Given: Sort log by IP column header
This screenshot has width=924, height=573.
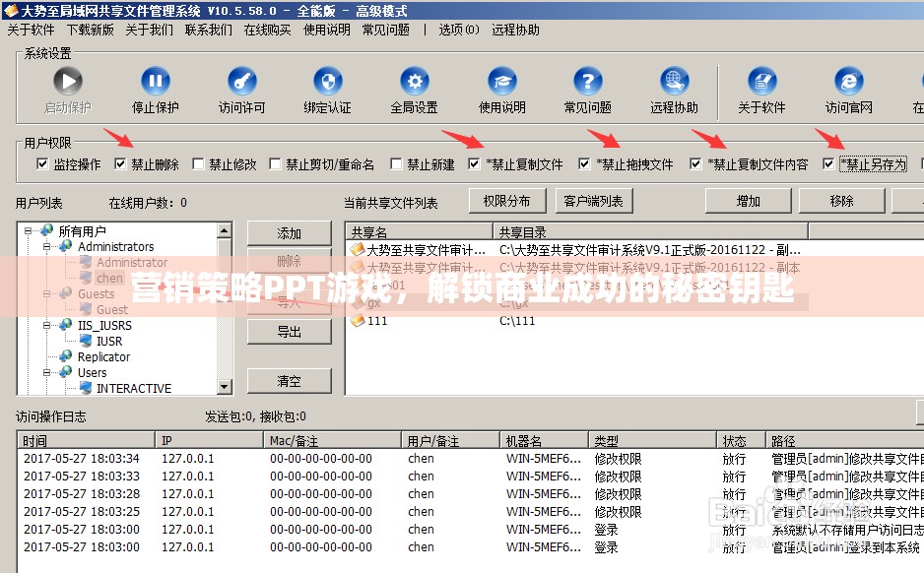Looking at the screenshot, I should point(209,440).
